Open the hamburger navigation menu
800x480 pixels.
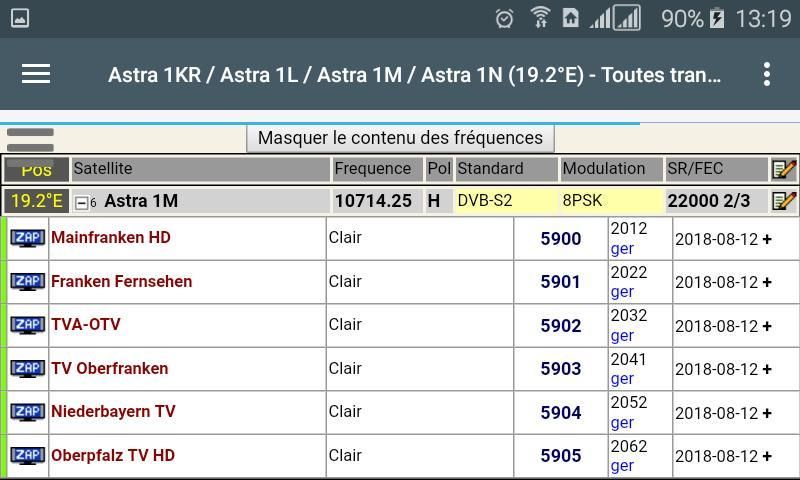pyautogui.click(x=36, y=74)
